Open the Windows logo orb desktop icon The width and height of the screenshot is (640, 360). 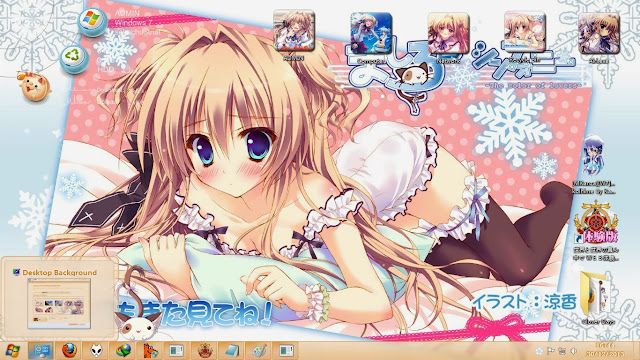point(92,21)
